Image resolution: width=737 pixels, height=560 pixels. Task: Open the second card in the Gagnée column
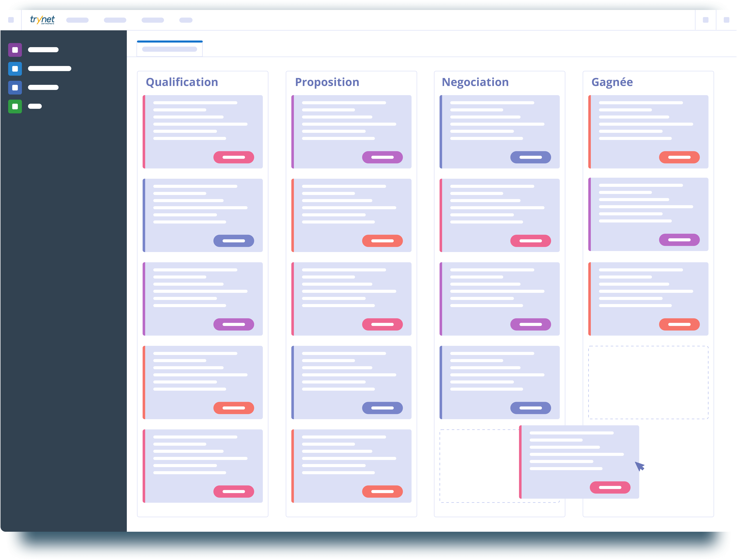[648, 214]
